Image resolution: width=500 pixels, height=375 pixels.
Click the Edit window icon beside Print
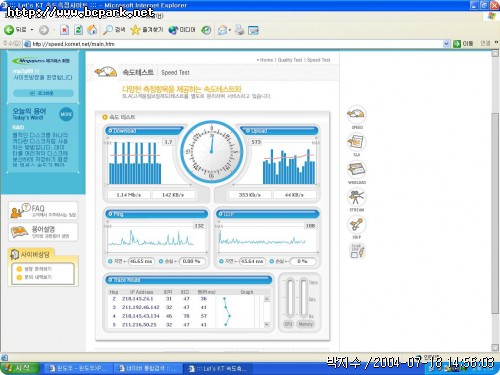click(253, 30)
